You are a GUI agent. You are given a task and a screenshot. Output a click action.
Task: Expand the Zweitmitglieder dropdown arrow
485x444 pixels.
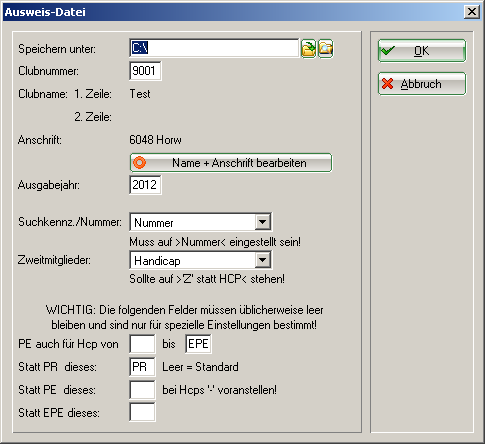[263, 260]
